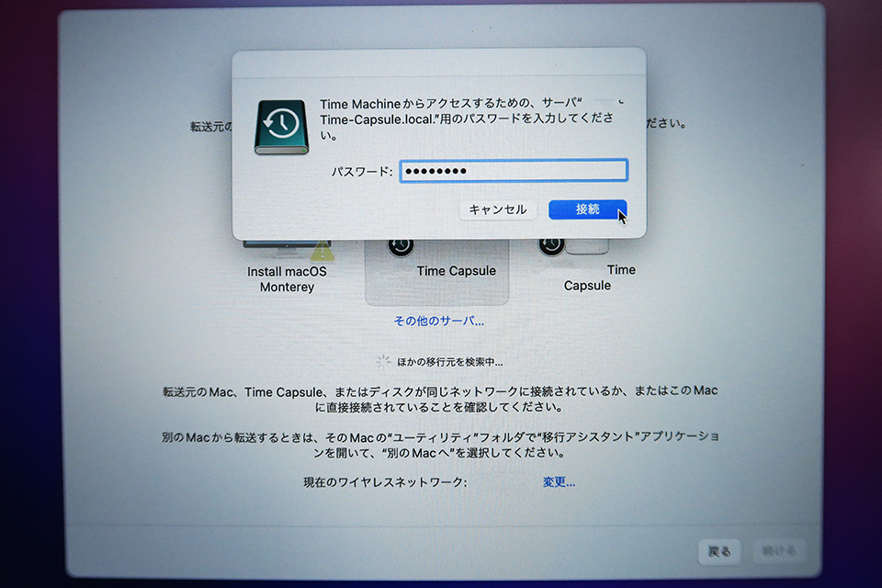Click the ほかの移行元を検索中... status text
The image size is (882, 588).
(450, 362)
